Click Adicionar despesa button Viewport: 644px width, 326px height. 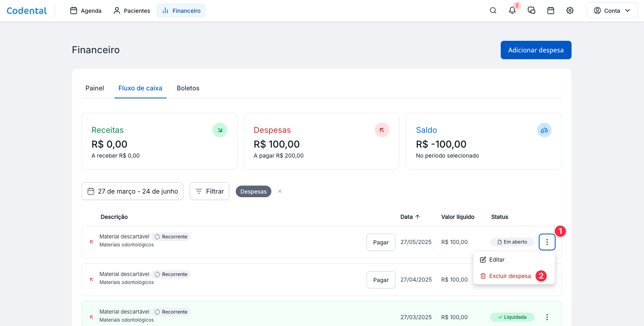[536, 50]
